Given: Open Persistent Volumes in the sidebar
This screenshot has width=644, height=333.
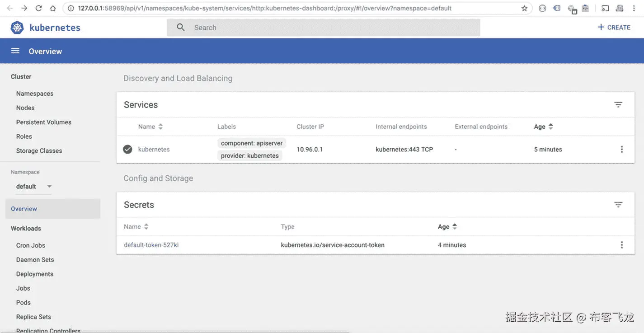Looking at the screenshot, I should [44, 122].
